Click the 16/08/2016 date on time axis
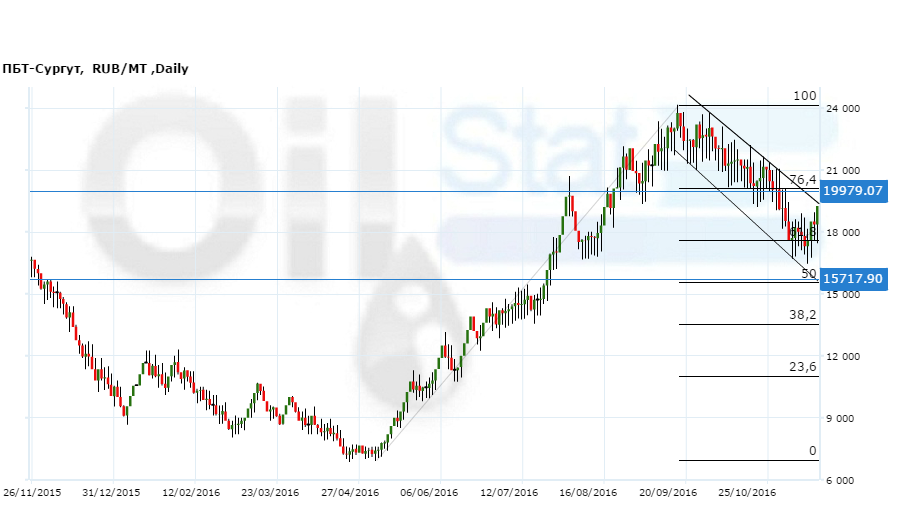 [x=587, y=493]
